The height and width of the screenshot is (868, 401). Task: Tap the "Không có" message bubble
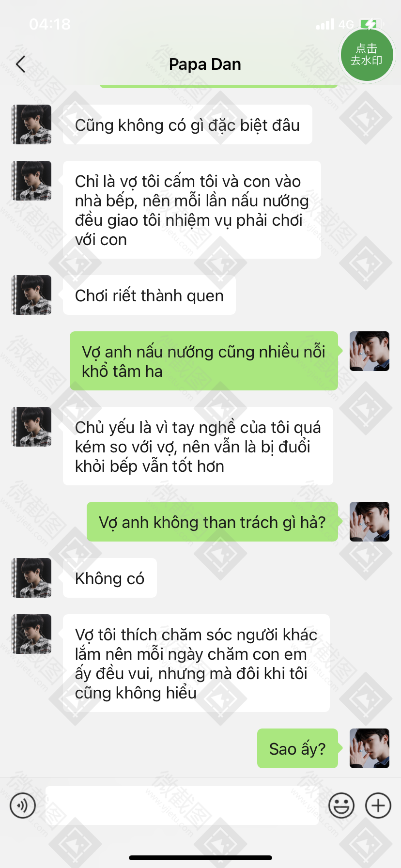(x=110, y=578)
